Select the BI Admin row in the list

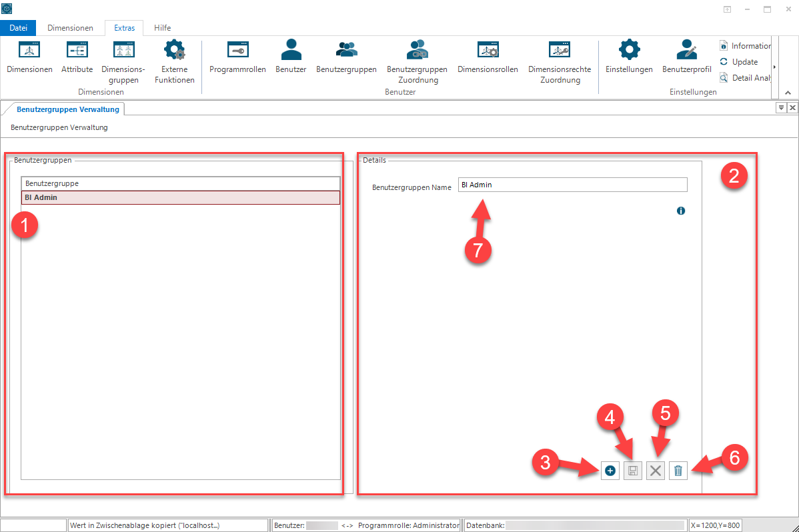tap(180, 197)
